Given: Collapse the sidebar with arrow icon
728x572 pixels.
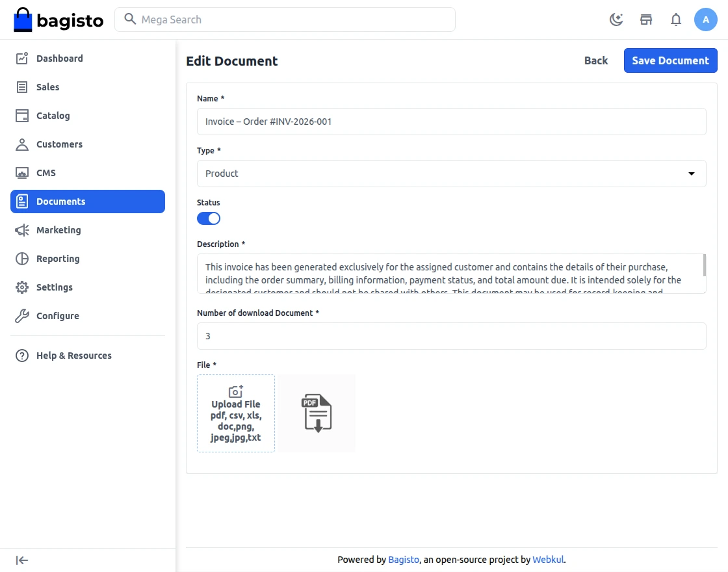Looking at the screenshot, I should pos(22,560).
